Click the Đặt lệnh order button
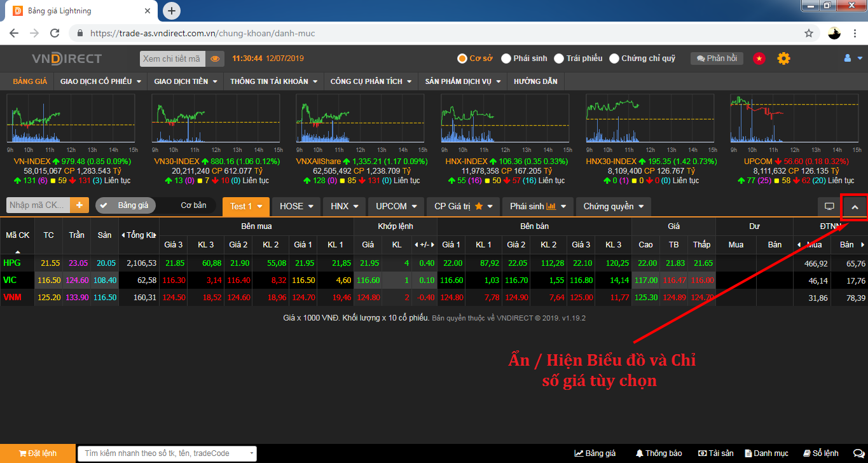Screen dimensions: 868x463 click(38, 453)
